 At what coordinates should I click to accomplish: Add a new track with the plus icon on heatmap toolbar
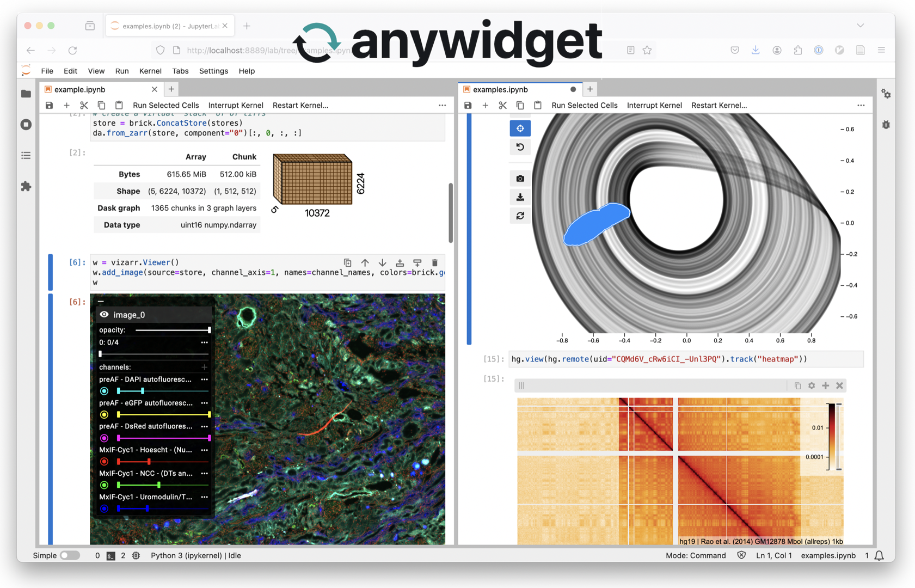click(x=825, y=385)
